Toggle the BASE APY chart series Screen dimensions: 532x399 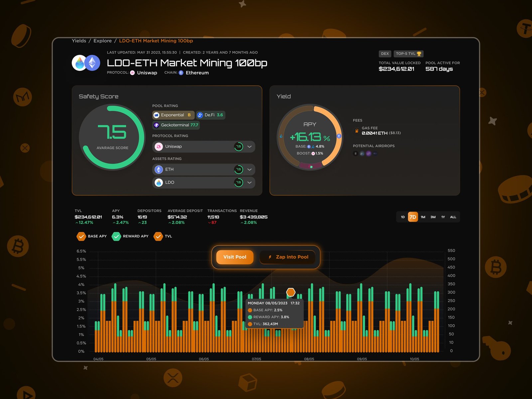click(81, 236)
